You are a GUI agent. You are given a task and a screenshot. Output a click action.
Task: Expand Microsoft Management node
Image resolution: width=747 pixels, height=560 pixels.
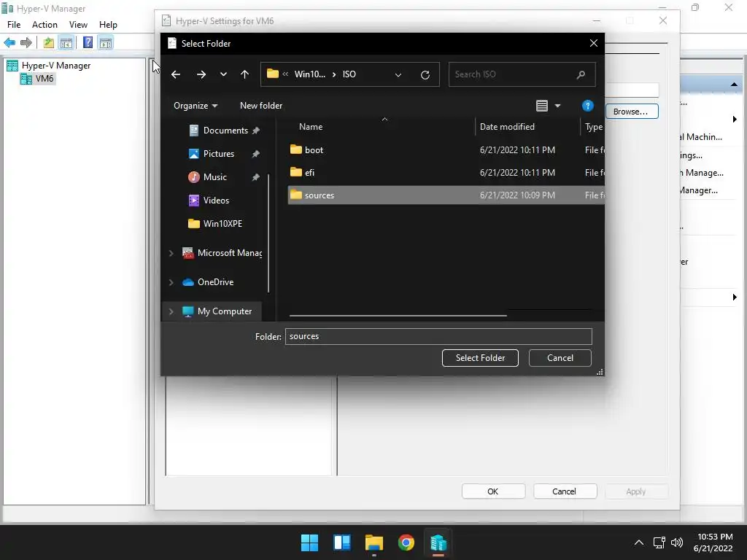coord(171,253)
